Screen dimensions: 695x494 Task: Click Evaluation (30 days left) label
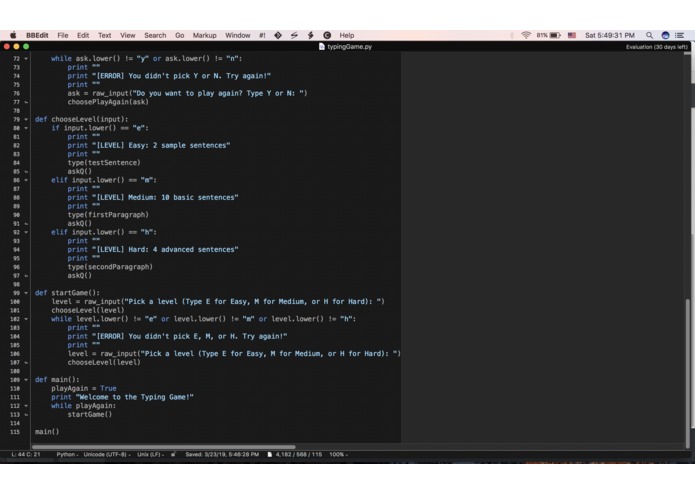pos(657,47)
